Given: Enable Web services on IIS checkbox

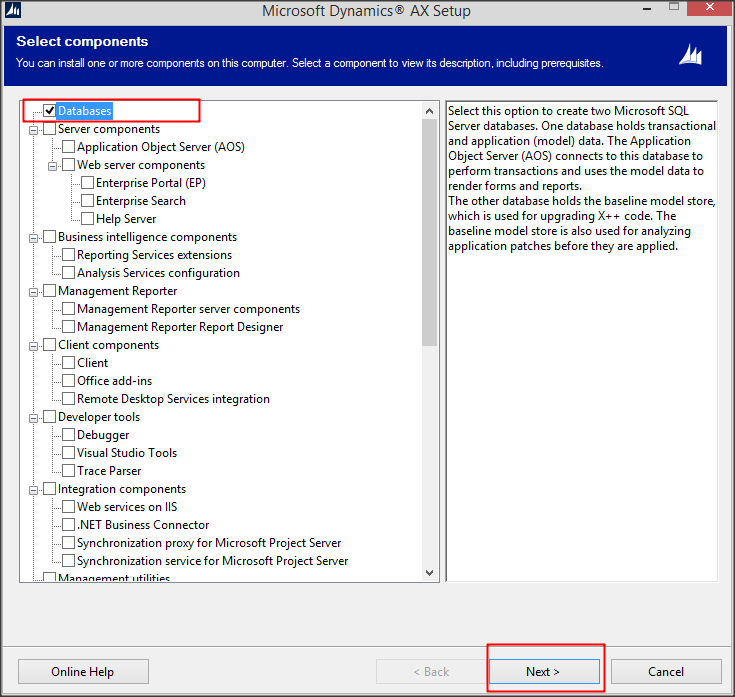Looking at the screenshot, I should coord(68,507).
